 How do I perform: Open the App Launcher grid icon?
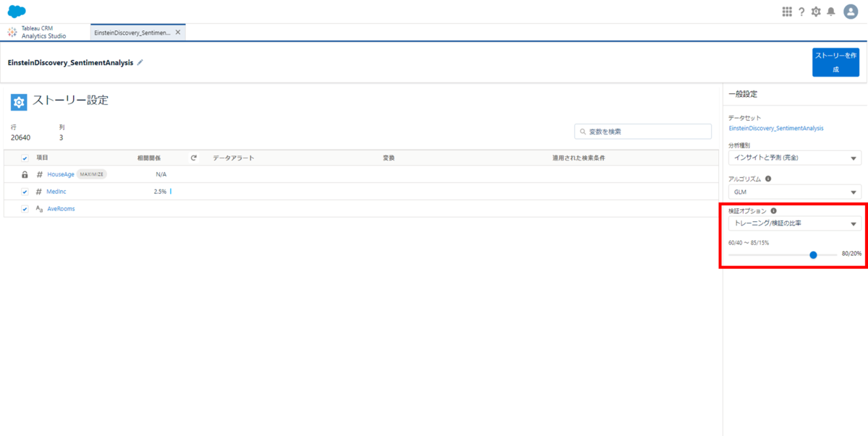click(x=787, y=12)
